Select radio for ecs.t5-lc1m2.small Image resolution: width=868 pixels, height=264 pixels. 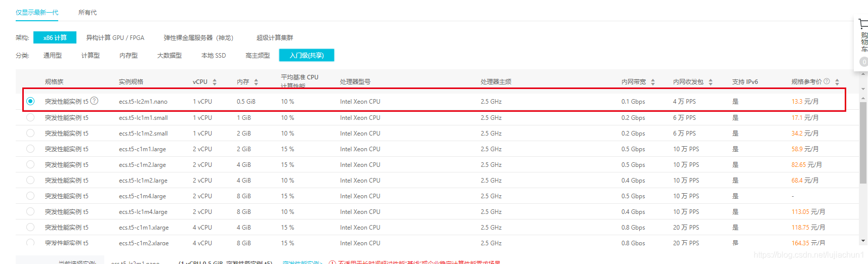(x=30, y=133)
